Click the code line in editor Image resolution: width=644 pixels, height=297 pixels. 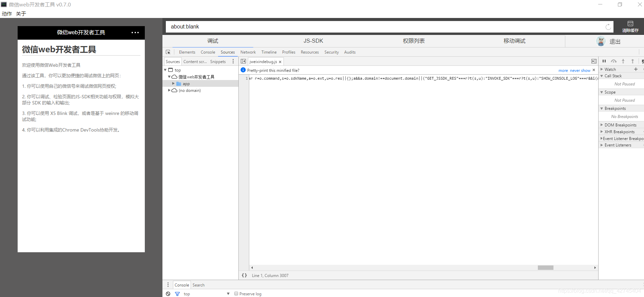click(x=423, y=78)
